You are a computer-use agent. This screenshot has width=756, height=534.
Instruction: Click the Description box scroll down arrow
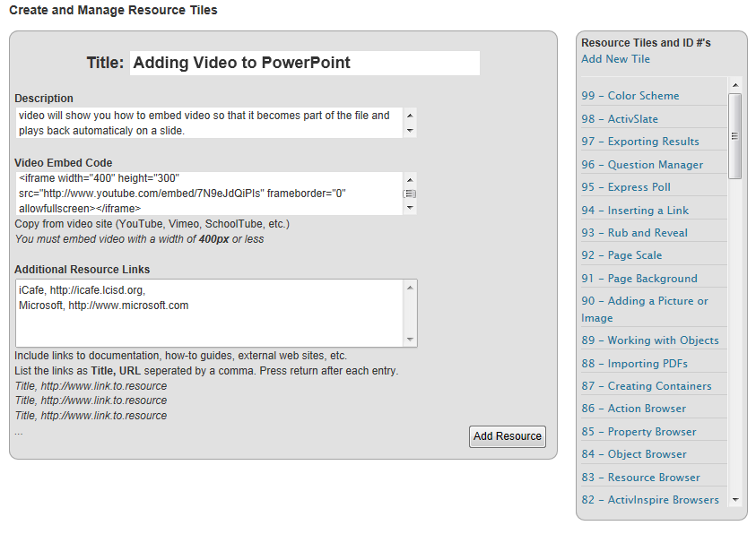click(410, 131)
